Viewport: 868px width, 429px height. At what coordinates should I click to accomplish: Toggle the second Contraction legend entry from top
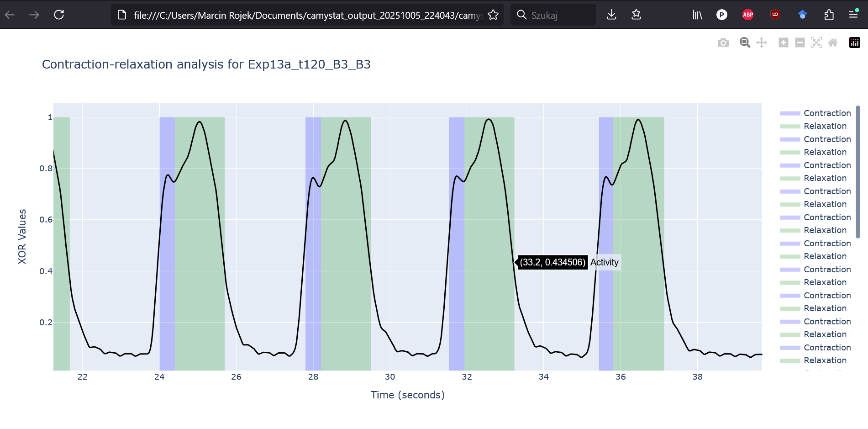(815, 139)
